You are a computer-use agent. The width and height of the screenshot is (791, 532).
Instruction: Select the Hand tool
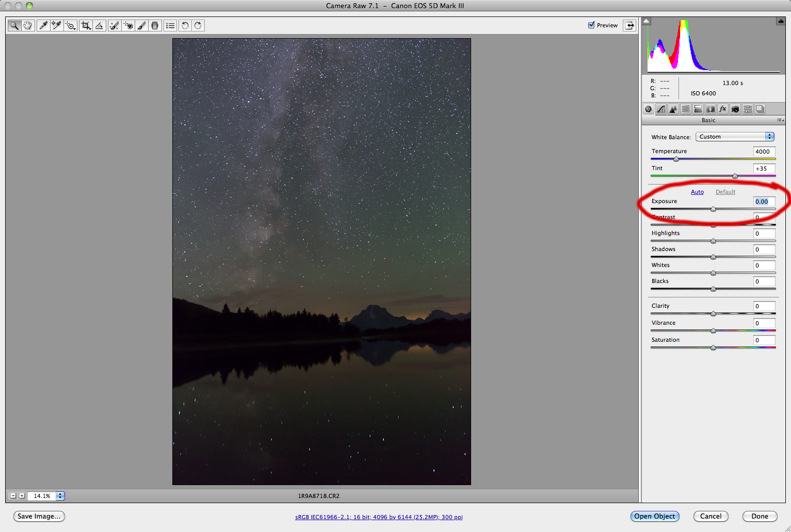pos(27,25)
